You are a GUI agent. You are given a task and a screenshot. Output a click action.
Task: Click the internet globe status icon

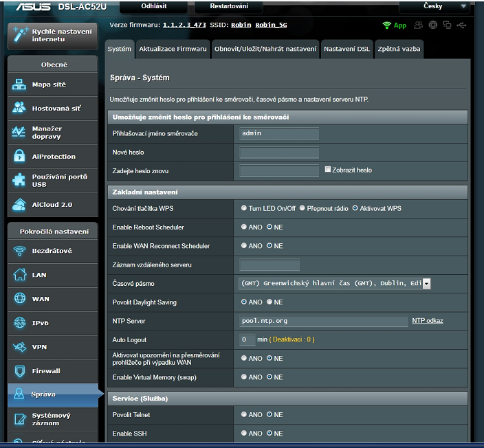point(433,25)
